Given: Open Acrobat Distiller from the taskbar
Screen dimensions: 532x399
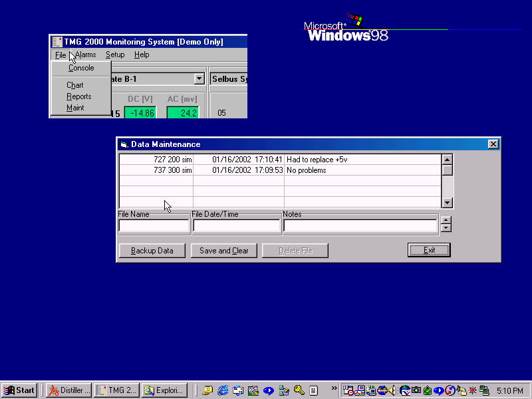Looking at the screenshot, I should pyautogui.click(x=68, y=390).
